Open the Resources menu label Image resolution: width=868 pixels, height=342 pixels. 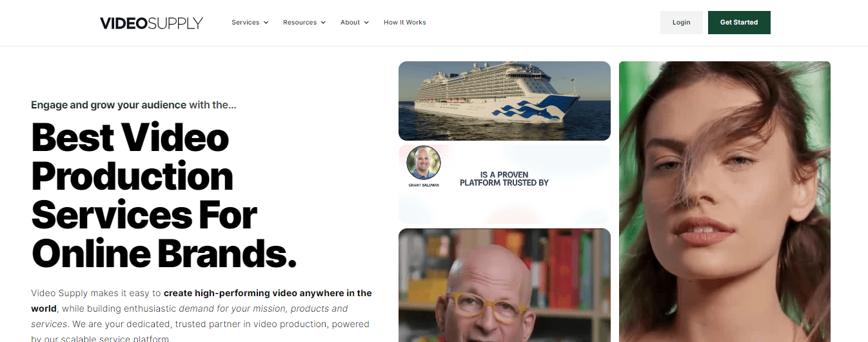[300, 23]
